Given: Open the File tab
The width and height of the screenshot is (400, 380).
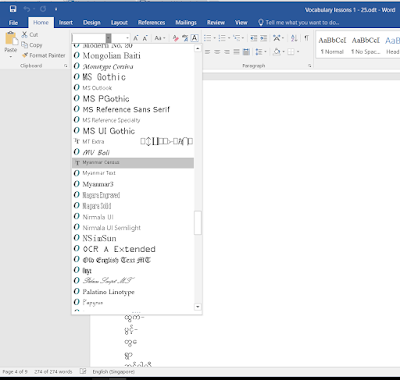Looking at the screenshot, I should pos(13,22).
